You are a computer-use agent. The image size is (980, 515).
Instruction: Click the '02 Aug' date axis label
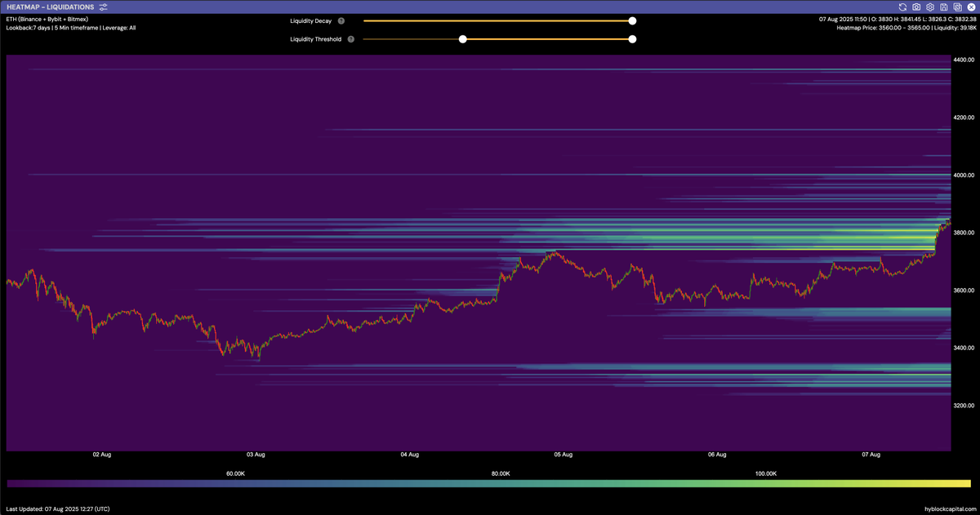tap(101, 455)
